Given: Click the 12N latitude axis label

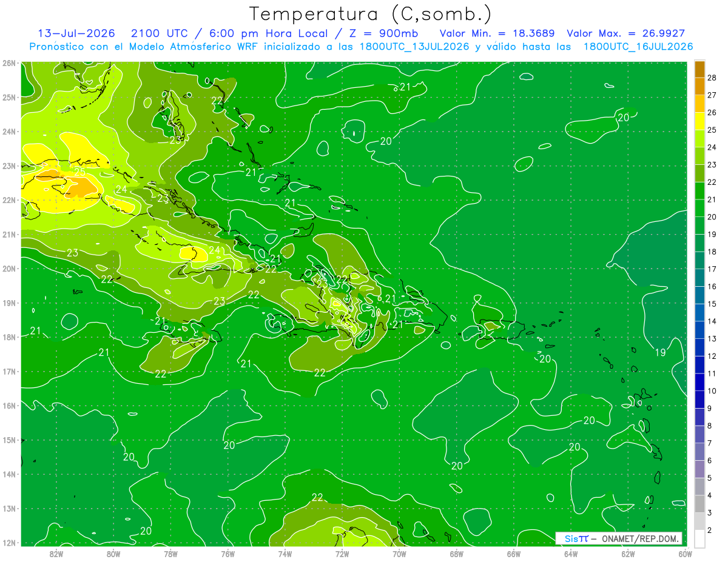Looking at the screenshot, I should [8, 543].
